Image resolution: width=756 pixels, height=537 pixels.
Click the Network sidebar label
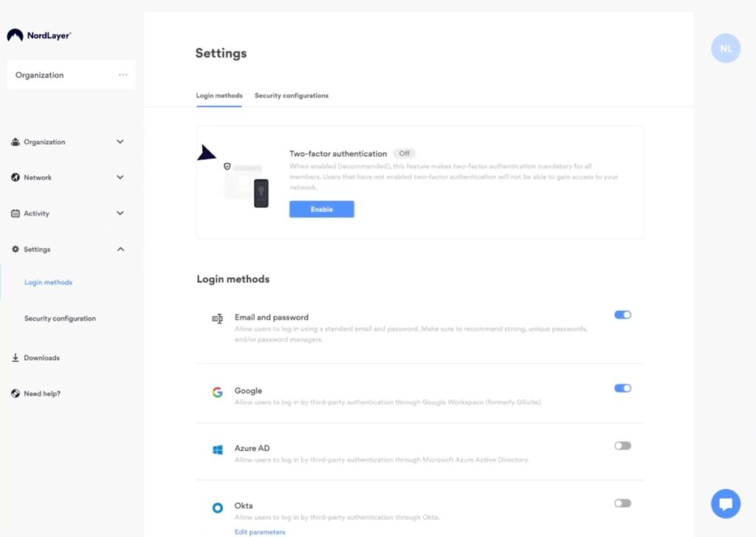[38, 177]
